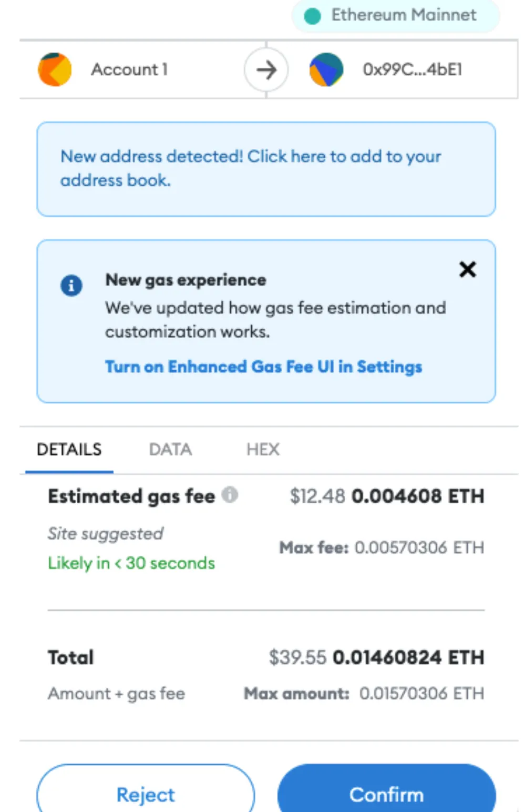Click the Ethereum Mainnet network indicator
Screen dimensions: 525x812
(395, 15)
